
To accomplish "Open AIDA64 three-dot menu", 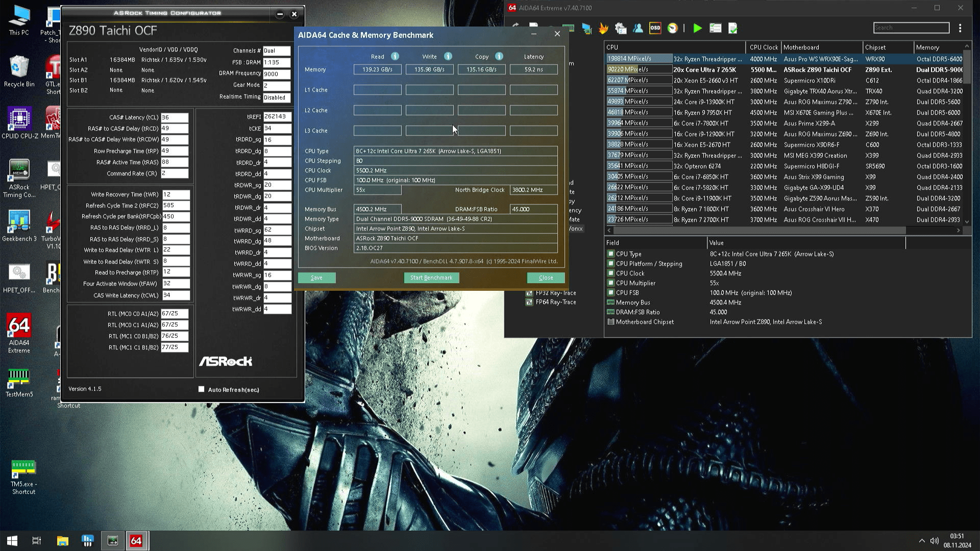I will (960, 28).
